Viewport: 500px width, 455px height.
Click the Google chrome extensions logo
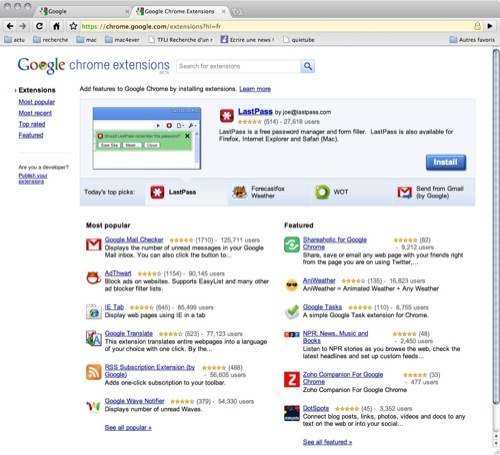(94, 65)
